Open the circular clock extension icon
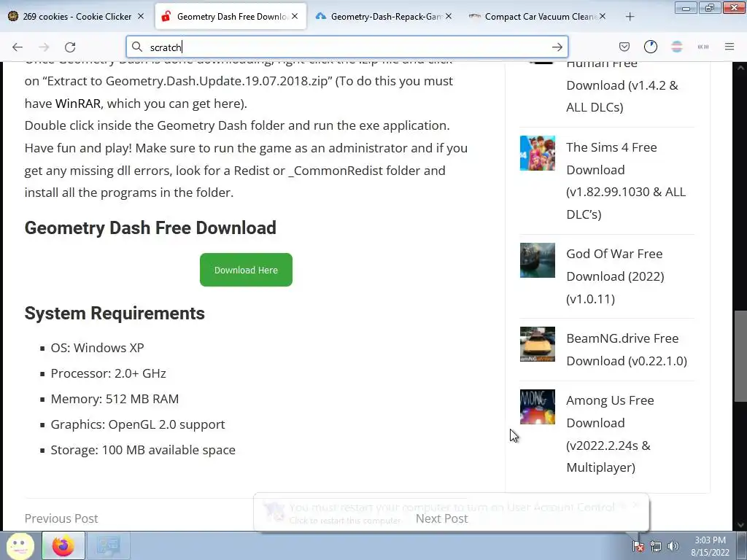 click(x=650, y=47)
